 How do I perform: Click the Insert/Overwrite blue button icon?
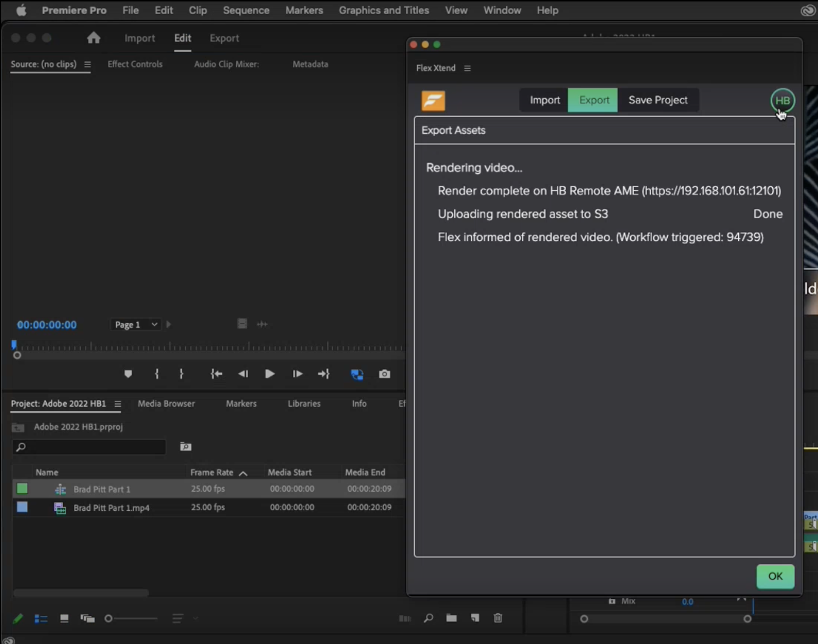[357, 374]
